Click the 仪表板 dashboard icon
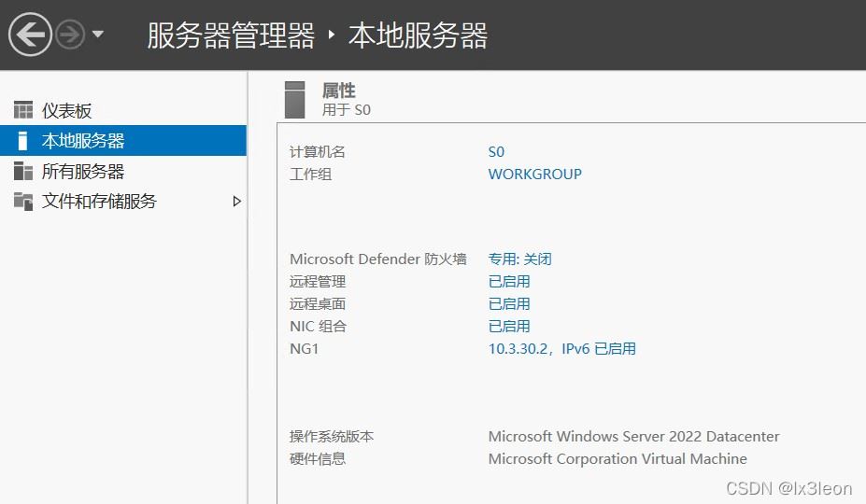 (x=23, y=111)
